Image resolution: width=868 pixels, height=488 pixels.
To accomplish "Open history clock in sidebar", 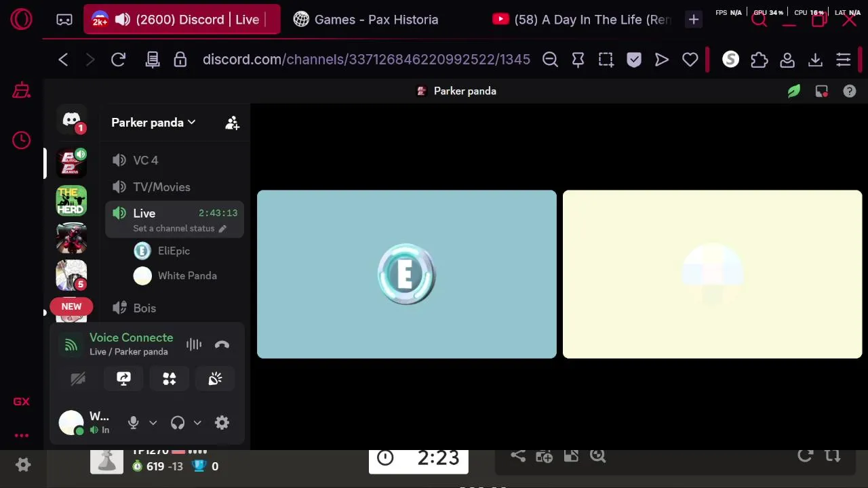I will 21,140.
